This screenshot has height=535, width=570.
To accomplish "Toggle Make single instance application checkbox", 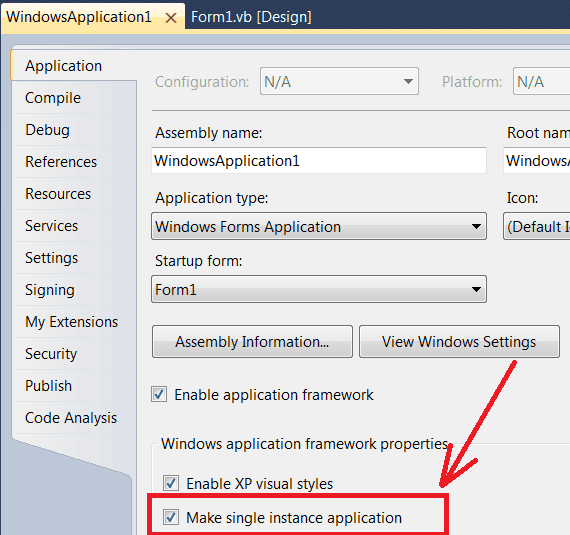I will [x=171, y=517].
